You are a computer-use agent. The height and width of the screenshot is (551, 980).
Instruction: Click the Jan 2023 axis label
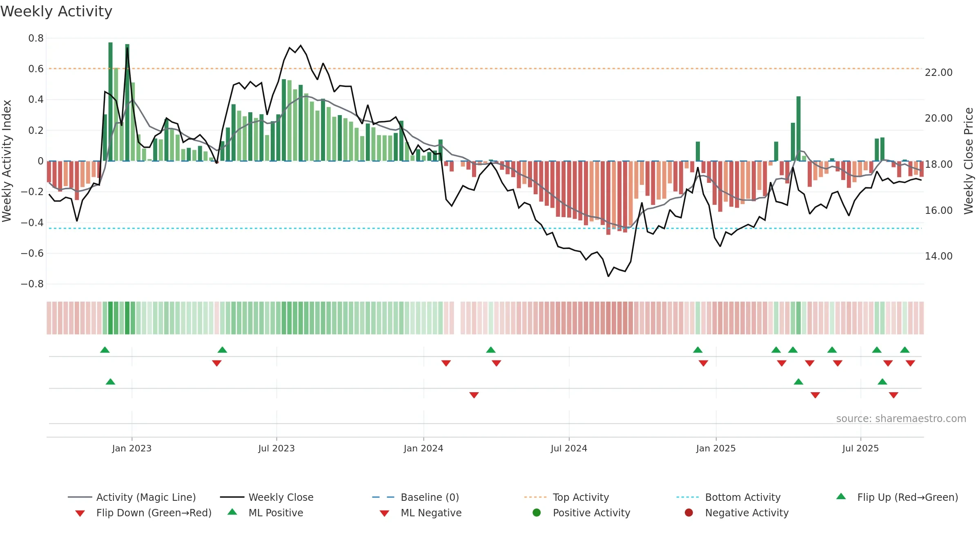pos(132,449)
